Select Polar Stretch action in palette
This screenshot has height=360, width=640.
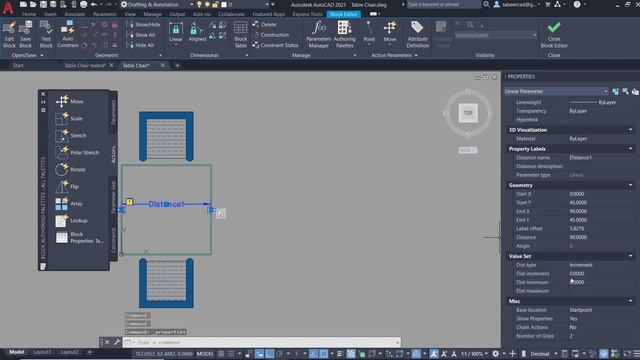(x=77, y=152)
